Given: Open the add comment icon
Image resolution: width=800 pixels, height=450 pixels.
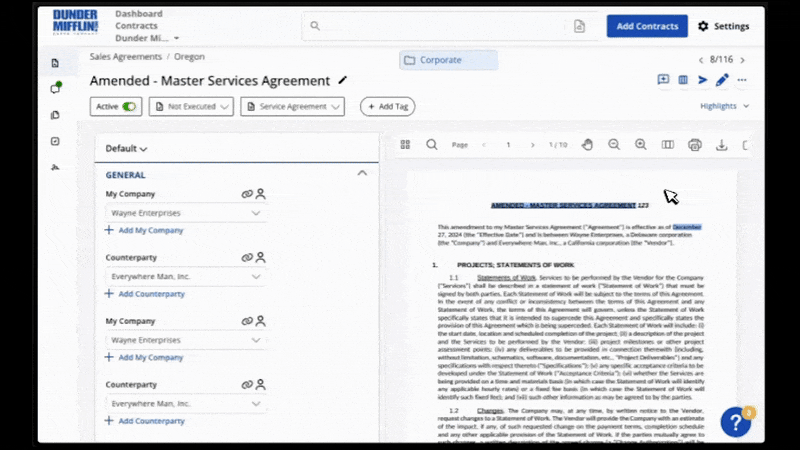Looking at the screenshot, I should tap(663, 80).
